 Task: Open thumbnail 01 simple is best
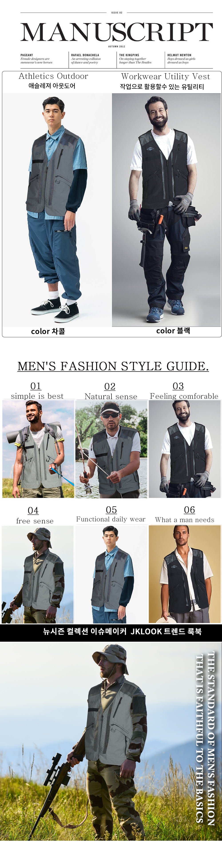pyautogui.click(x=38, y=448)
